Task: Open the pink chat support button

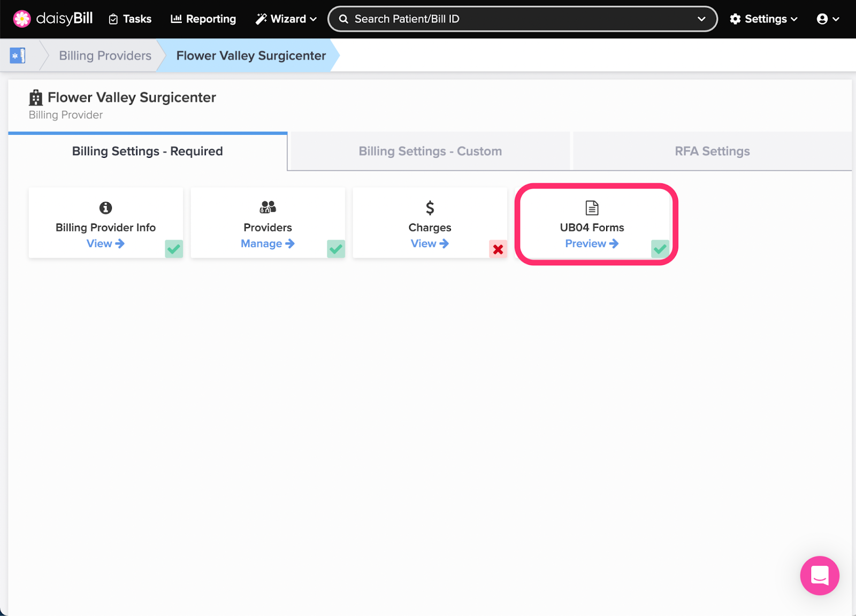Action: 820,575
